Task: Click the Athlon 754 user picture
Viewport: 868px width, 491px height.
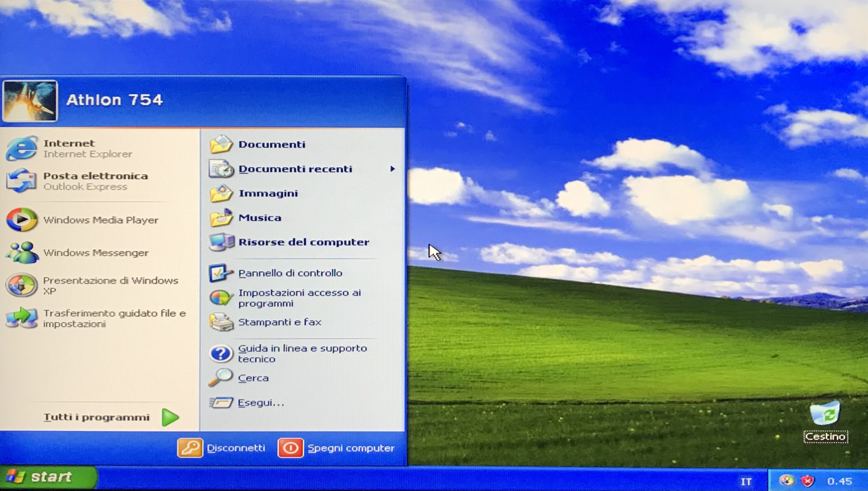Action: (x=30, y=100)
